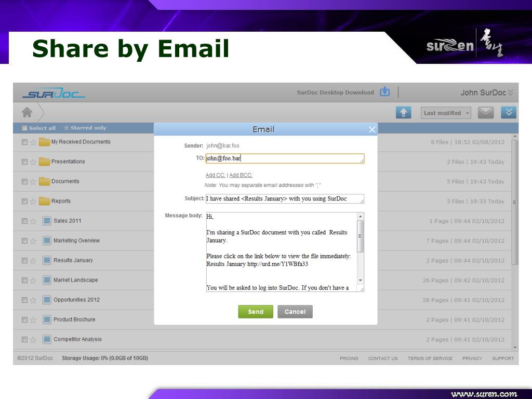Screen dimensions: 532x399
Task: Check the Product Brochure checkbox
Action: (x=24, y=320)
